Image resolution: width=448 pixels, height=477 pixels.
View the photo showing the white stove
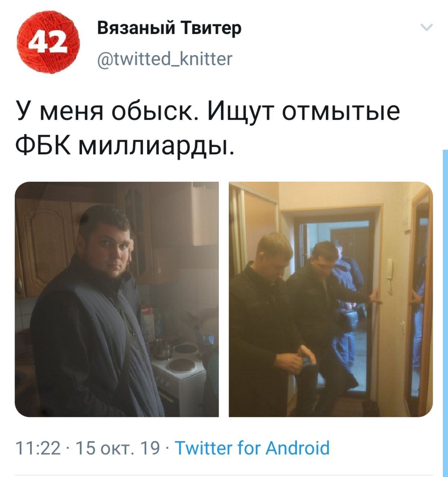(x=117, y=299)
